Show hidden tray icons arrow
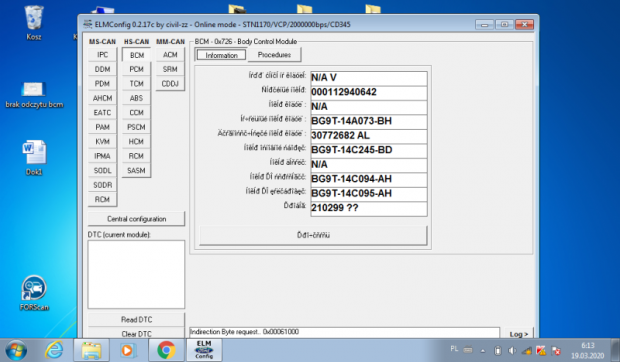The width and height of the screenshot is (620, 362). 483,350
